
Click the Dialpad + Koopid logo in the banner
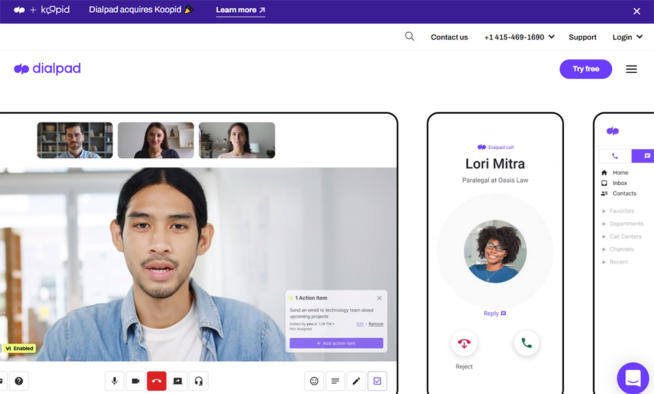[42, 10]
